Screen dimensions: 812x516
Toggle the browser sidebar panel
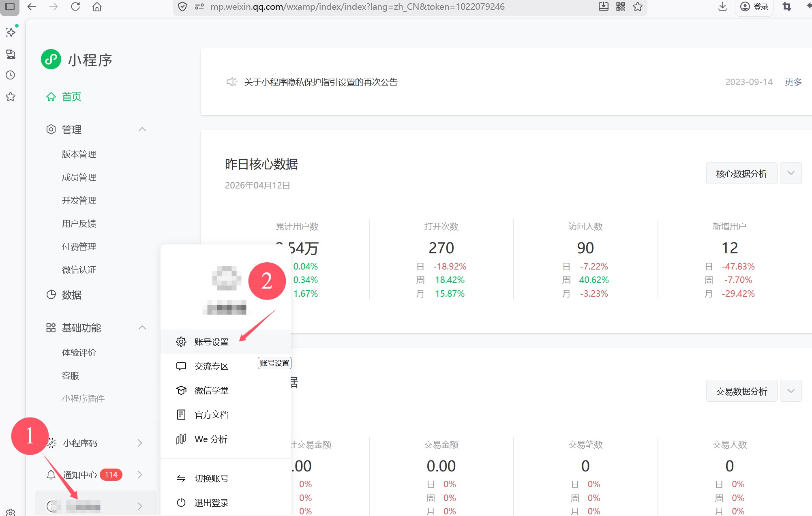[10, 6]
